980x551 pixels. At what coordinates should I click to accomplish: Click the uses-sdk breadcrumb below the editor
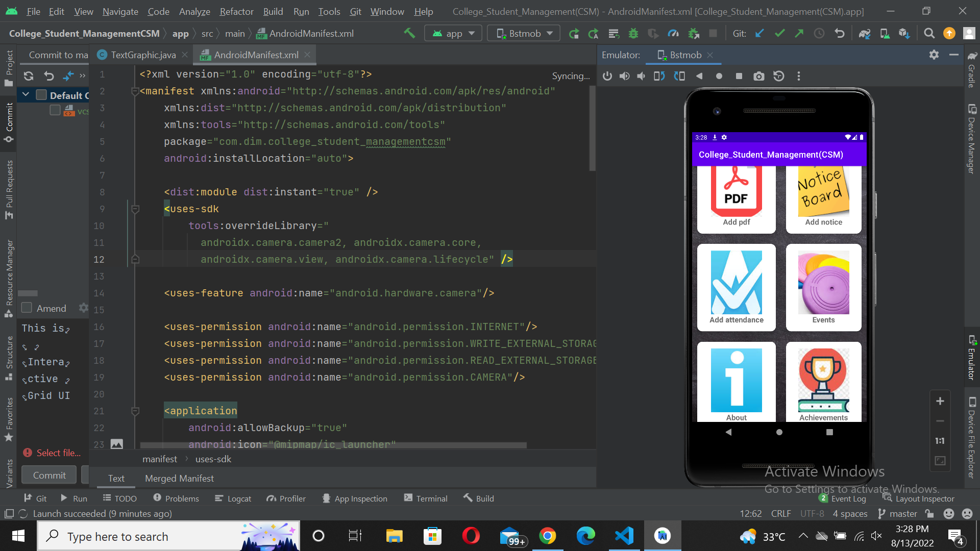(213, 459)
